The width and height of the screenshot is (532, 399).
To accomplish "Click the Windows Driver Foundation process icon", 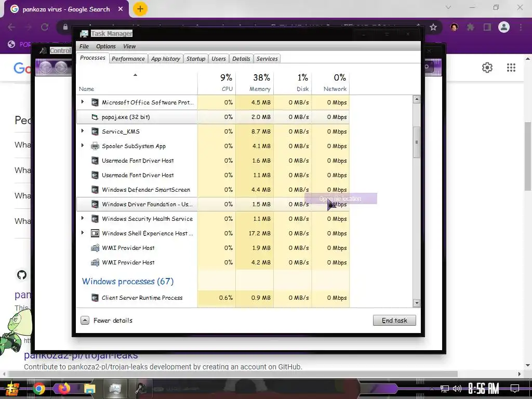I will (x=95, y=204).
